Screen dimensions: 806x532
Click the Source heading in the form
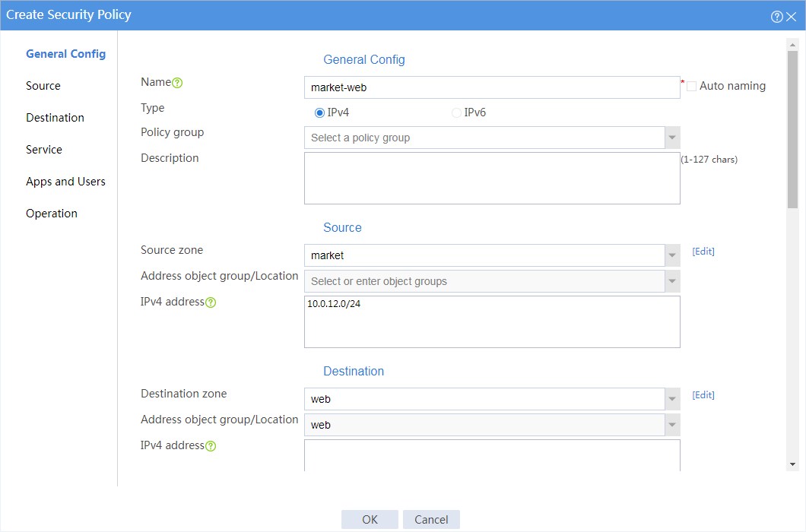pyautogui.click(x=342, y=228)
